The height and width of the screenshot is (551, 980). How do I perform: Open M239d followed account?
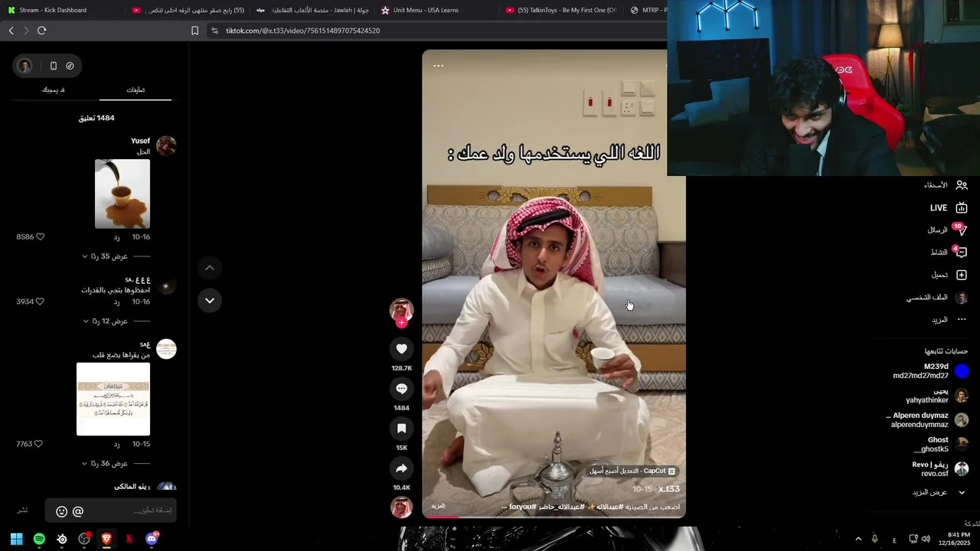[x=930, y=371]
